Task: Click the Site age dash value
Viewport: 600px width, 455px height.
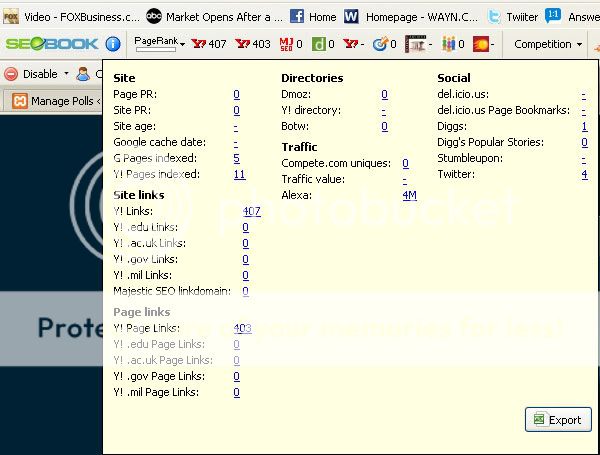Action: pyautogui.click(x=236, y=126)
